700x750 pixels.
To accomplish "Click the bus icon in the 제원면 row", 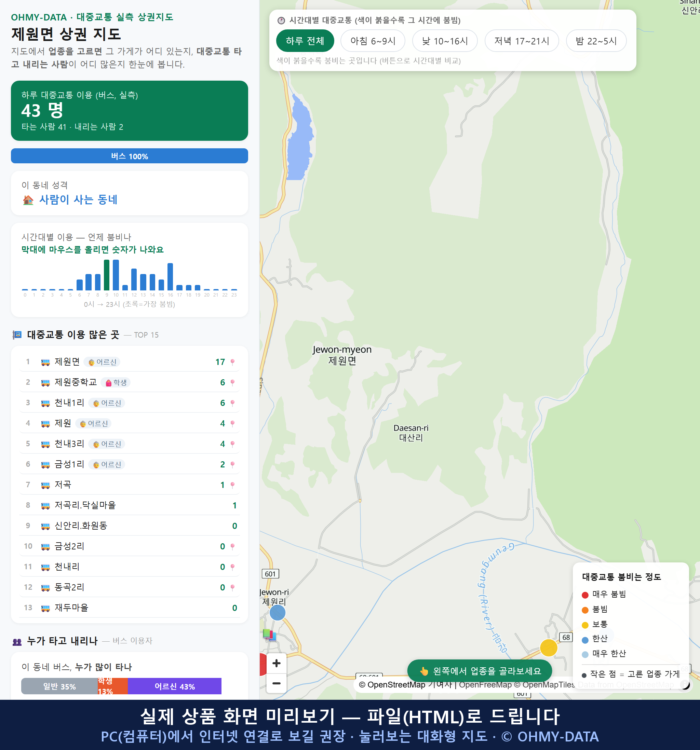I will 45,362.
